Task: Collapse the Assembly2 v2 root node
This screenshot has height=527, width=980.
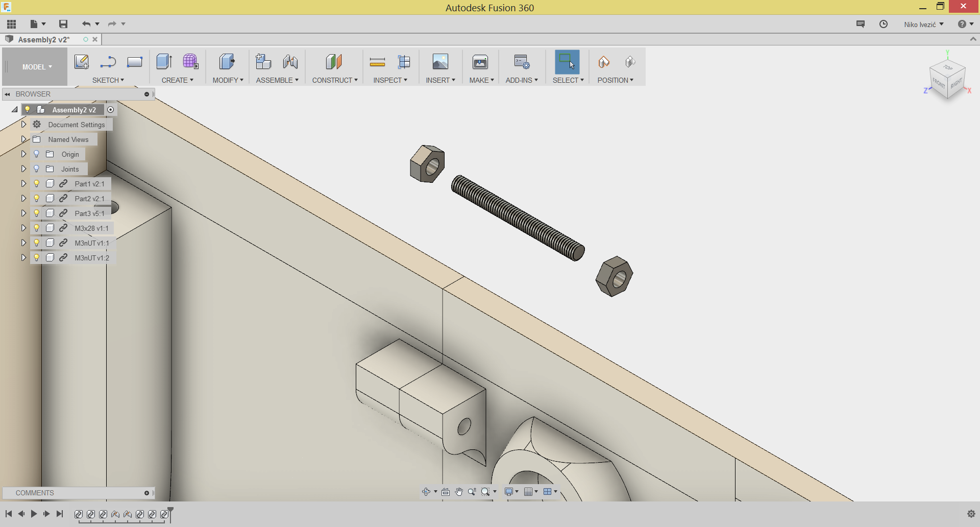Action: point(14,110)
